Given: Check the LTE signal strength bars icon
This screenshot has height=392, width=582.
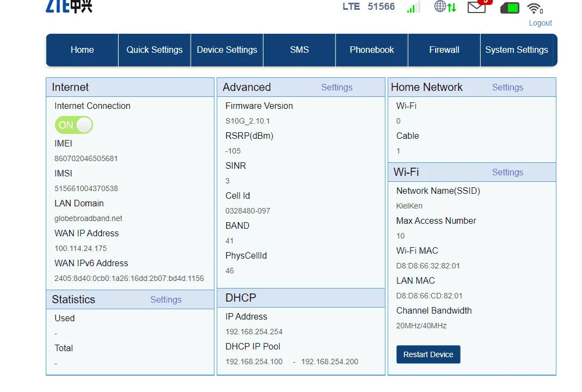Looking at the screenshot, I should [413, 7].
